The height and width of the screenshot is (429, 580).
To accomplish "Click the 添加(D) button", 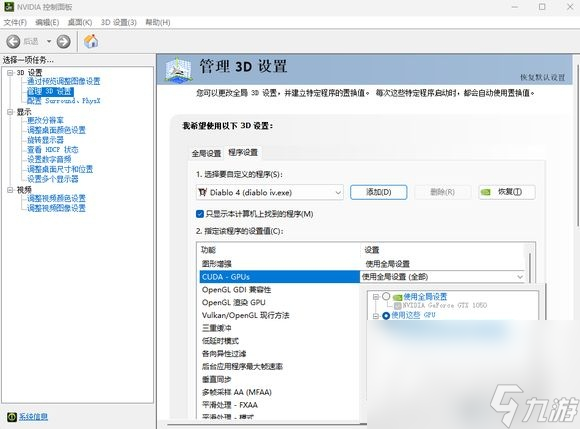I will (378, 192).
